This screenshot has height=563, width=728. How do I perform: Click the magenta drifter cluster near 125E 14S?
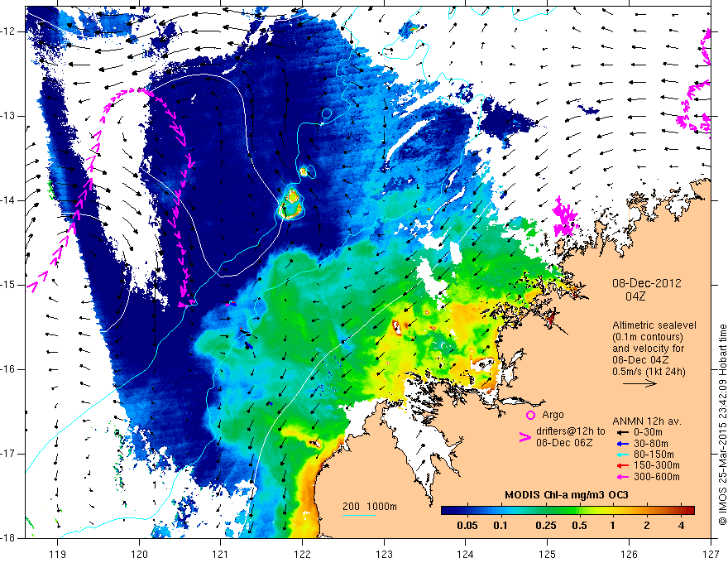[x=564, y=217]
